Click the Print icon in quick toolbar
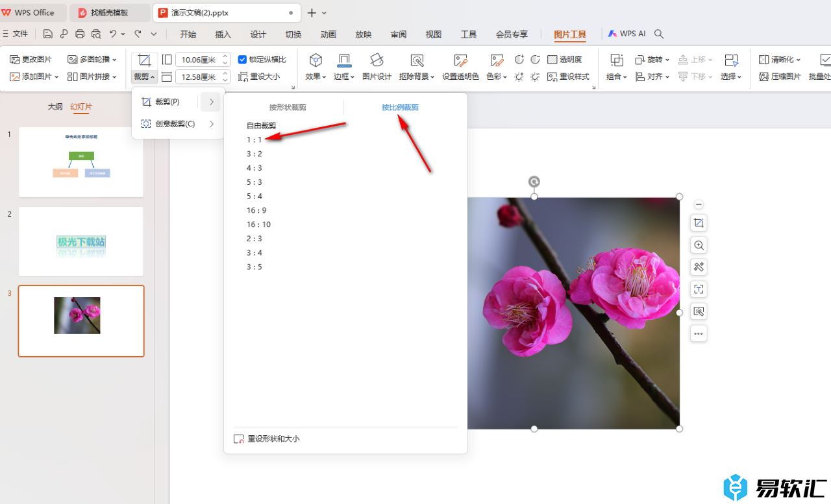The image size is (831, 504). (x=80, y=34)
